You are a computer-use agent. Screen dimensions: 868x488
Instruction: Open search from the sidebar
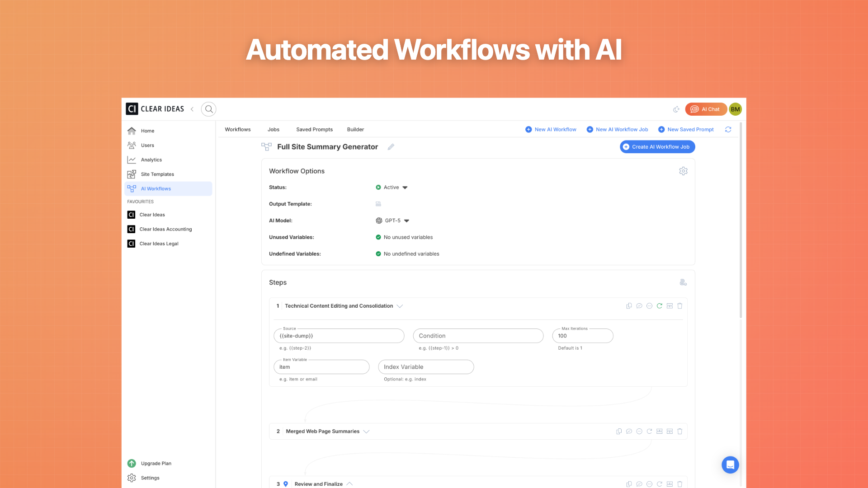click(x=208, y=109)
